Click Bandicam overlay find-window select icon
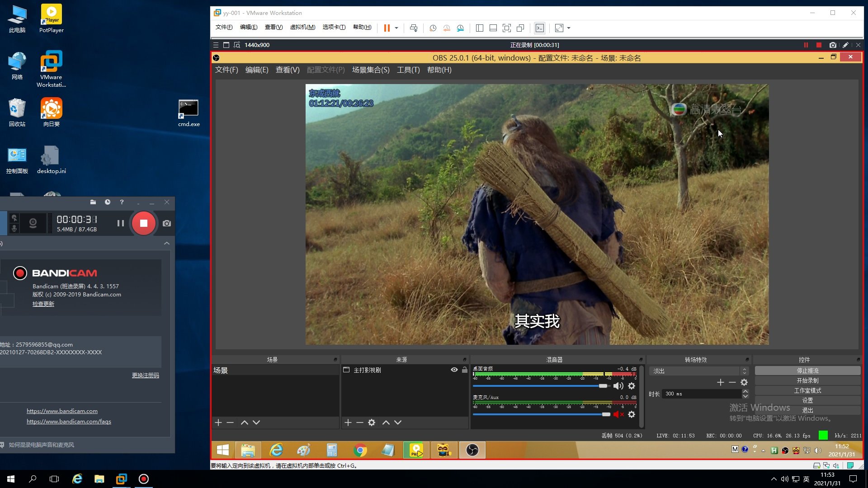868x488 pixels. [x=236, y=45]
